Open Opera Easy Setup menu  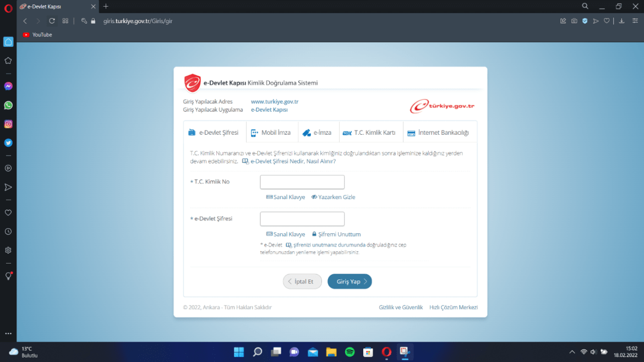(635, 21)
